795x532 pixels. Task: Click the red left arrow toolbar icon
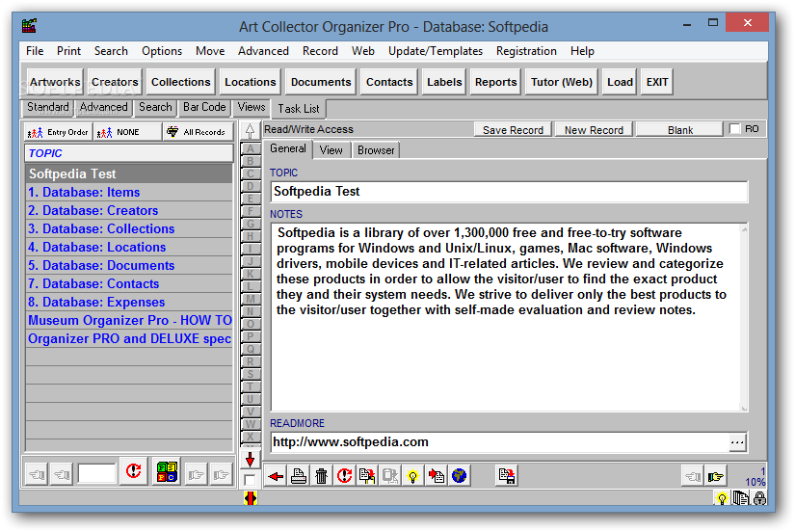pyautogui.click(x=276, y=476)
